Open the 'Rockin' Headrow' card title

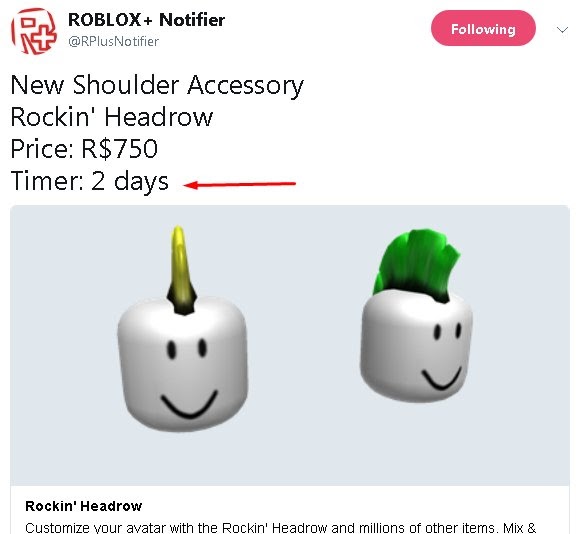click(84, 506)
